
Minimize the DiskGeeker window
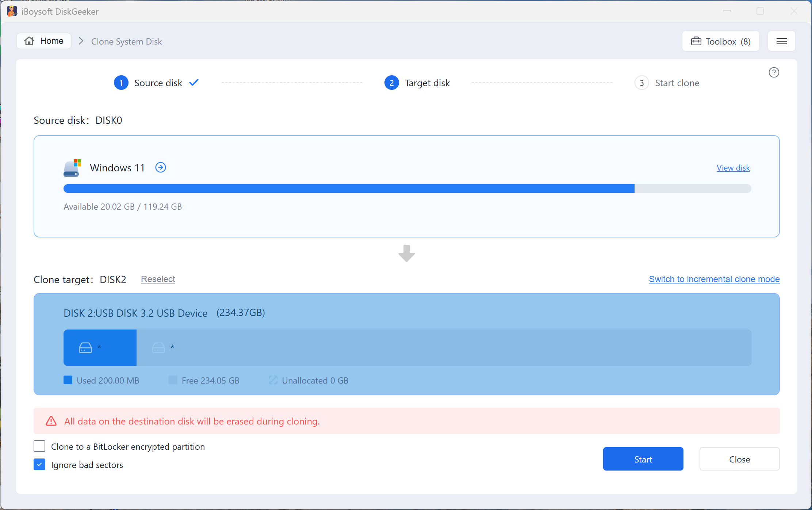tap(727, 11)
